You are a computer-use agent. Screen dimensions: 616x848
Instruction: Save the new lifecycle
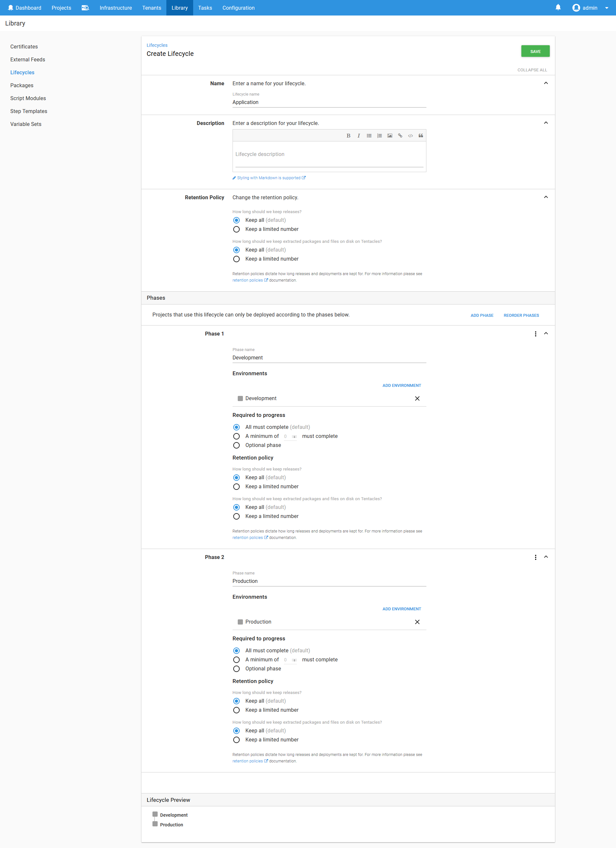[x=535, y=51]
